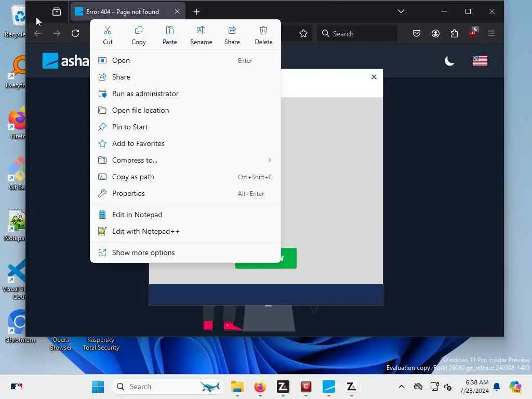
Task: Open the Firefox account icon
Action: (x=436, y=33)
